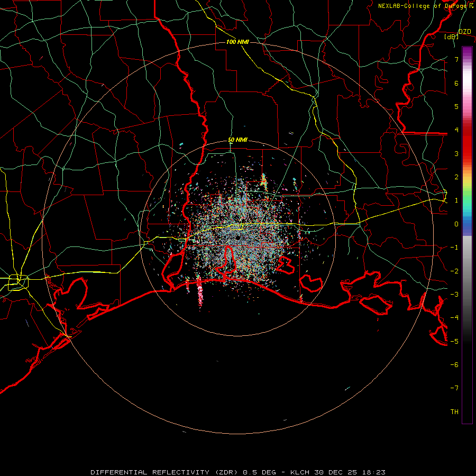Click the legend value -4
The width and height of the screenshot is (476, 476).
pyautogui.click(x=454, y=318)
